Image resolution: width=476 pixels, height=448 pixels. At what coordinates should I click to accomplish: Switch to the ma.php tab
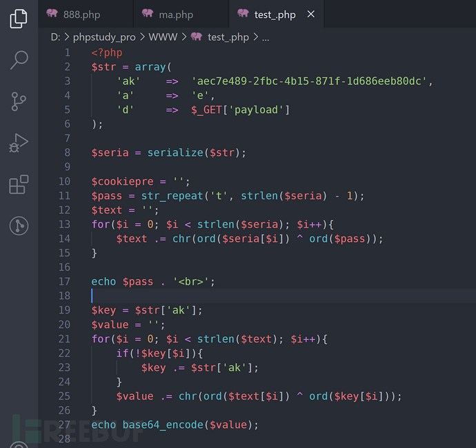point(181,14)
